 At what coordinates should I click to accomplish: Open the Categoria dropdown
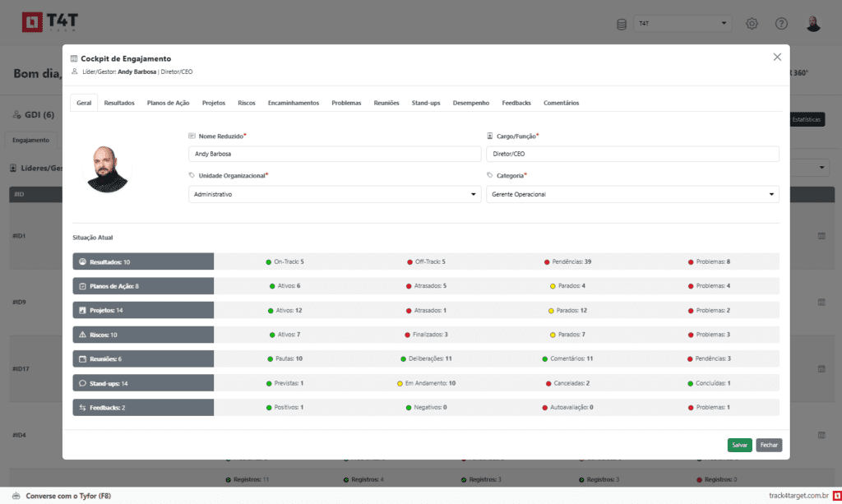pos(632,194)
